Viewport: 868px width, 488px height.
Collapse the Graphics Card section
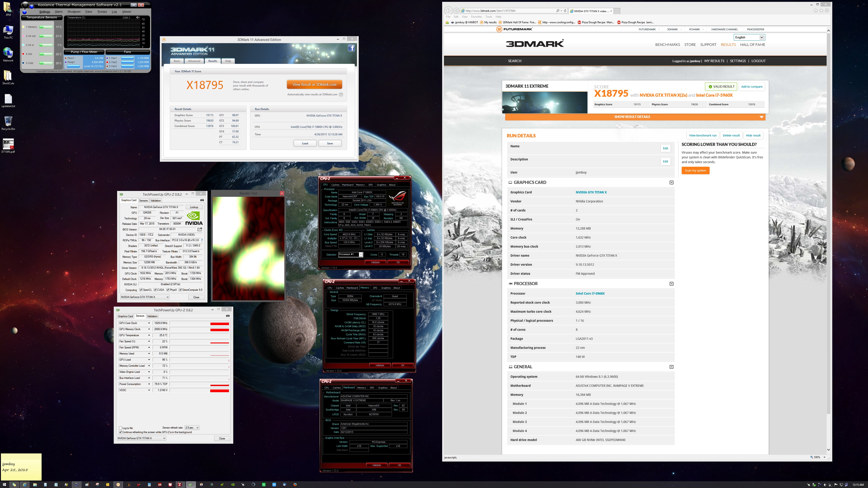click(x=671, y=183)
